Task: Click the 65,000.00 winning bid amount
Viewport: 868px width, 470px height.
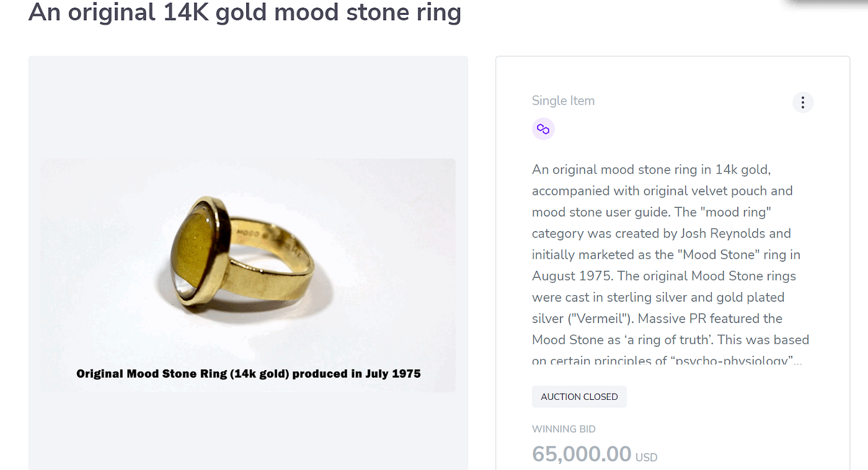Action: point(582,454)
